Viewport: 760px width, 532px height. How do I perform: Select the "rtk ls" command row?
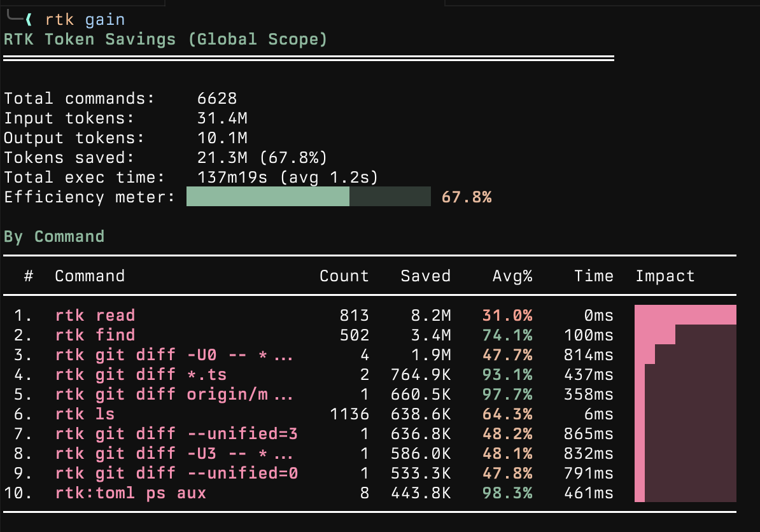[83, 414]
